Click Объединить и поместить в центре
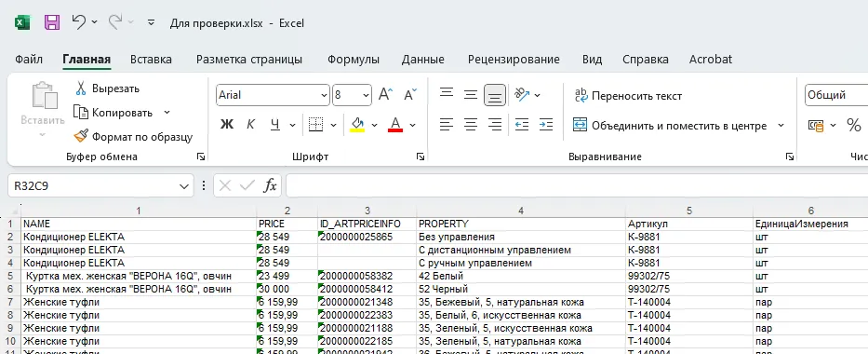Screen dimensions: 868x354 (x=670, y=126)
